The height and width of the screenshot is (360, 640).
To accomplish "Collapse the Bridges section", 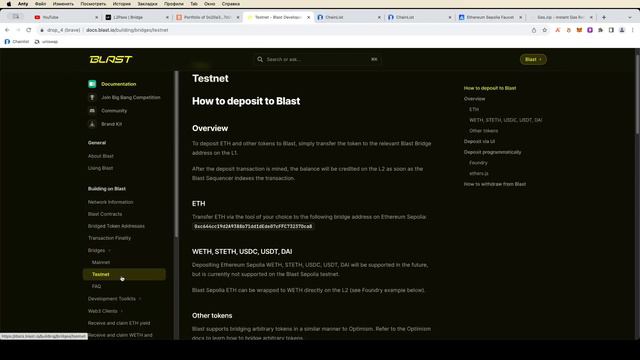I will click(99, 251).
